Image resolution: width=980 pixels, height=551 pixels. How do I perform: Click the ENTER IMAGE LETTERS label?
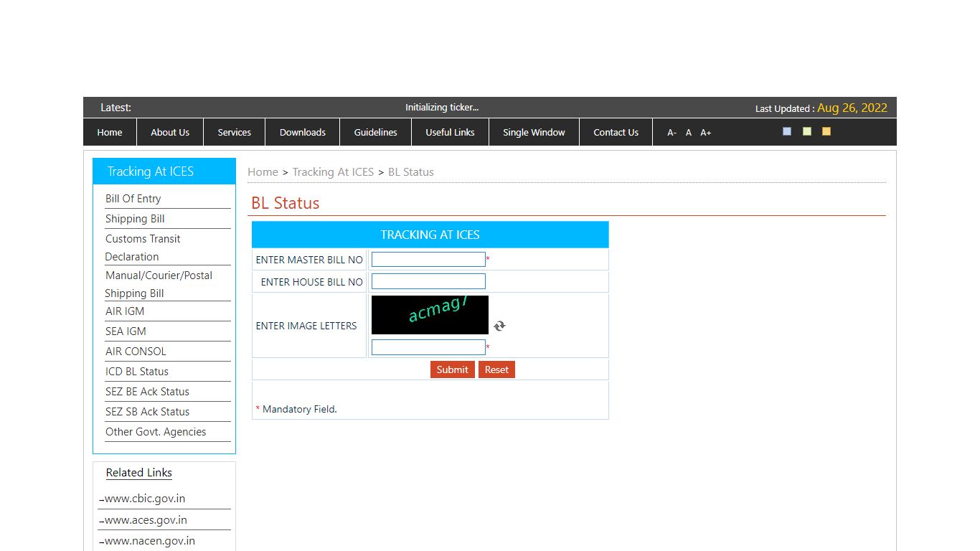[x=306, y=326]
